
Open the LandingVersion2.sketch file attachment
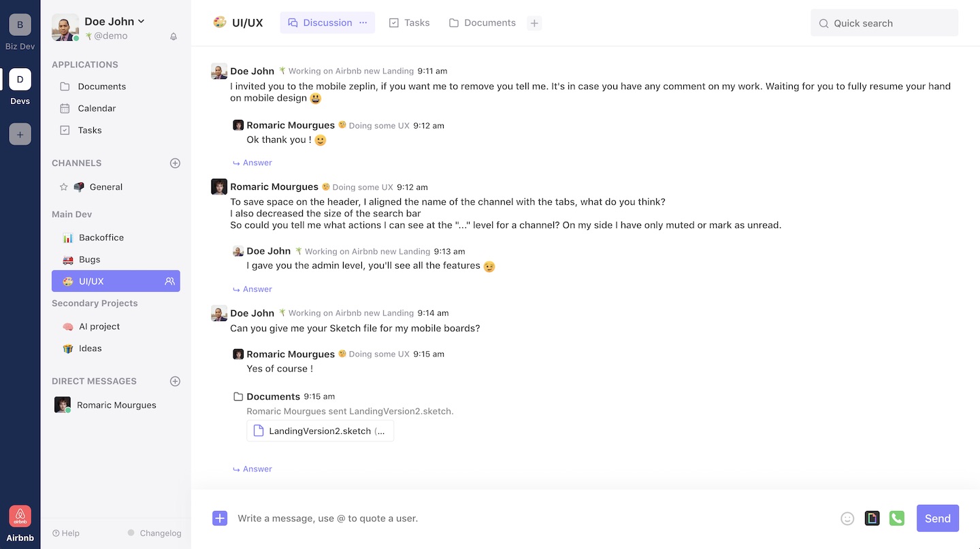pos(320,431)
